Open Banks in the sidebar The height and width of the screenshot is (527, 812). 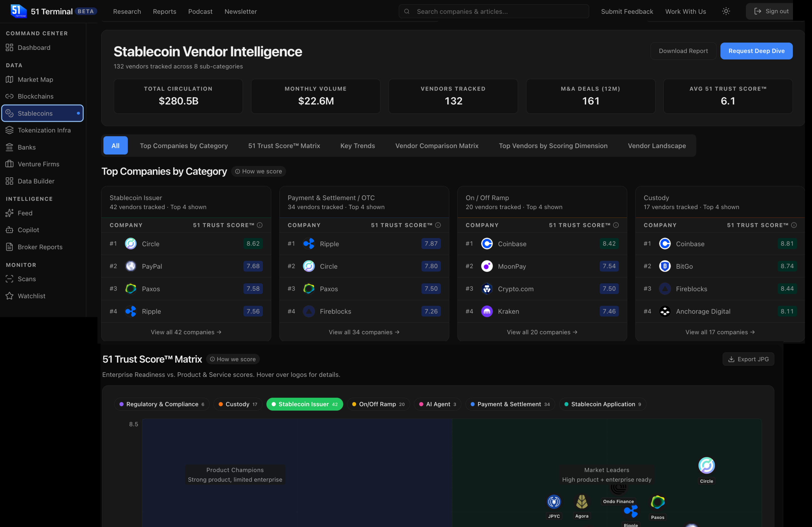tap(43, 147)
